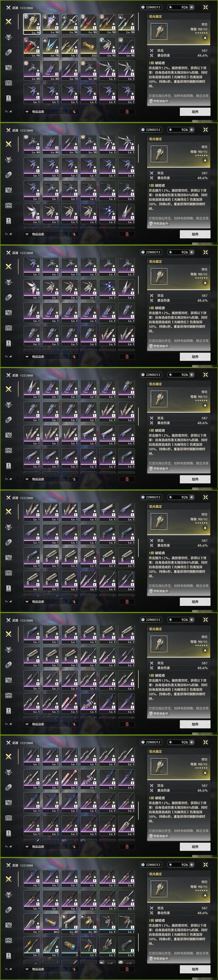Toggle lock icon on 焰光裁定 detail card in topmost panel

pyautogui.click(x=205, y=38)
